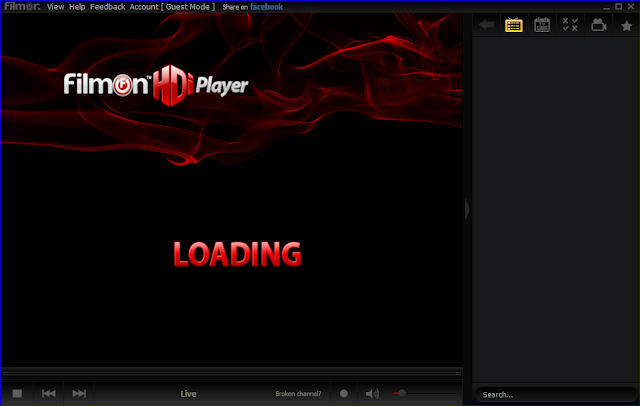The height and width of the screenshot is (406, 640).
Task: Skip to the next channel
Action: (x=79, y=393)
